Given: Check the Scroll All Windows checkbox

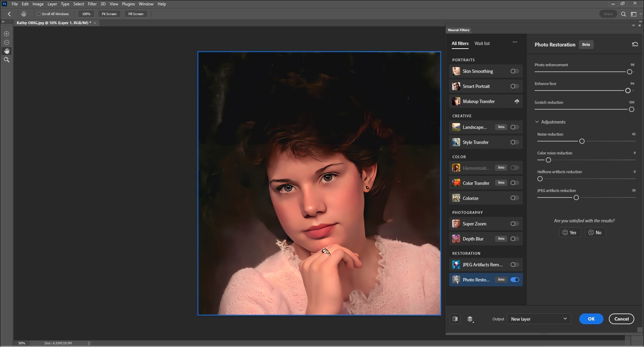Looking at the screenshot, I should tap(38, 14).
